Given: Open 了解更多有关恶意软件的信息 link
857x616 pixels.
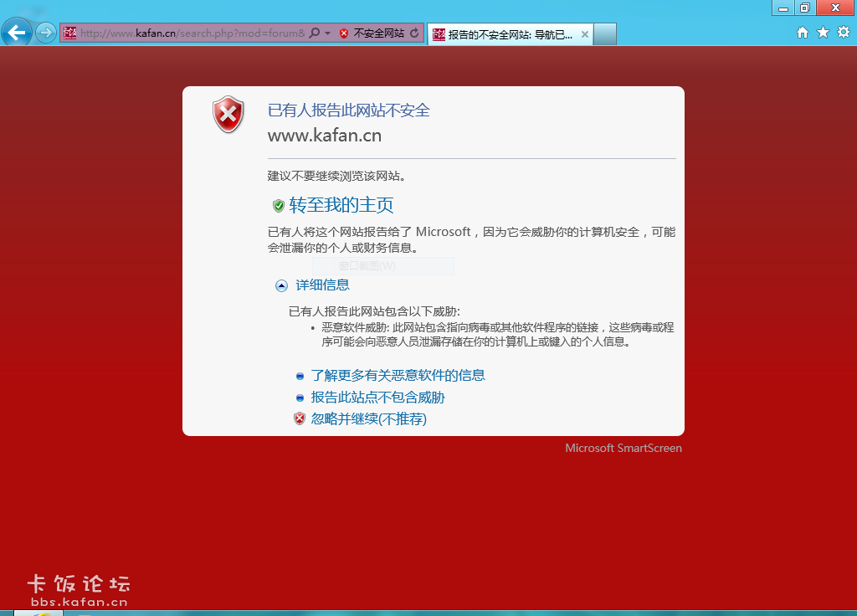Looking at the screenshot, I should tap(398, 375).
